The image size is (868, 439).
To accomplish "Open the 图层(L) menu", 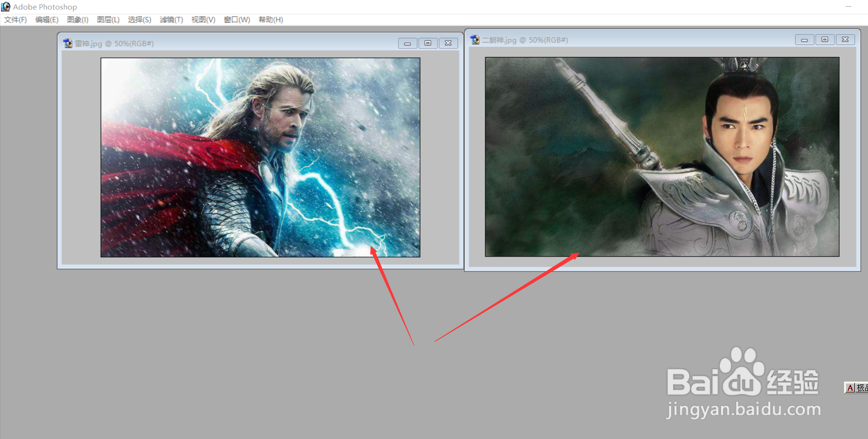I will pos(108,20).
